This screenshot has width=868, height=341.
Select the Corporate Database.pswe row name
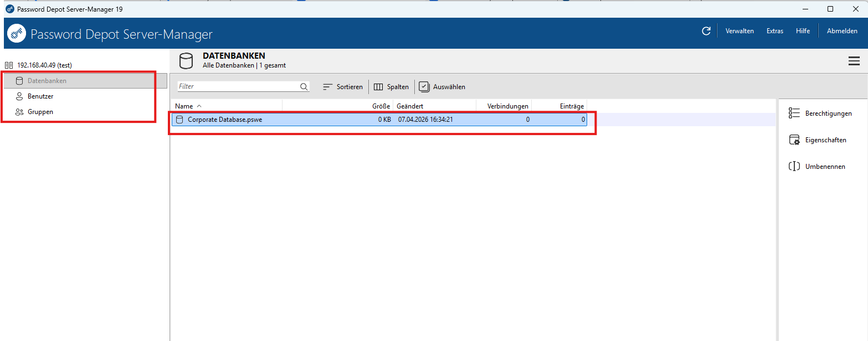click(225, 119)
